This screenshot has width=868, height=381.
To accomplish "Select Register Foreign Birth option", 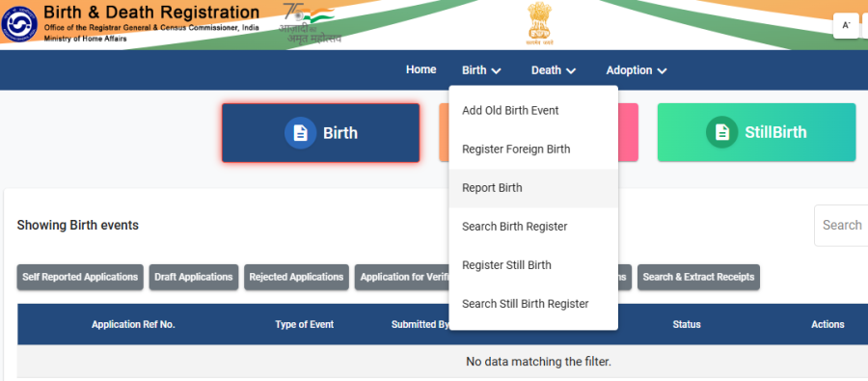I will 533,150.
